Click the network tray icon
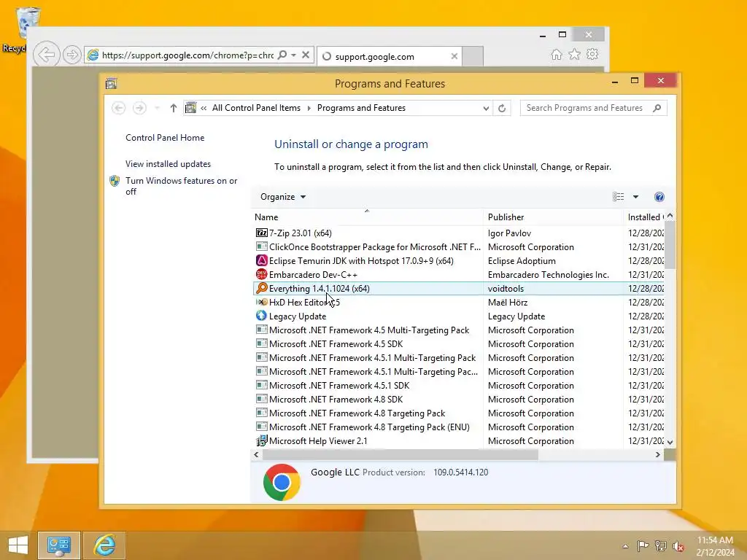Image resolution: width=747 pixels, height=560 pixels. [x=661, y=545]
